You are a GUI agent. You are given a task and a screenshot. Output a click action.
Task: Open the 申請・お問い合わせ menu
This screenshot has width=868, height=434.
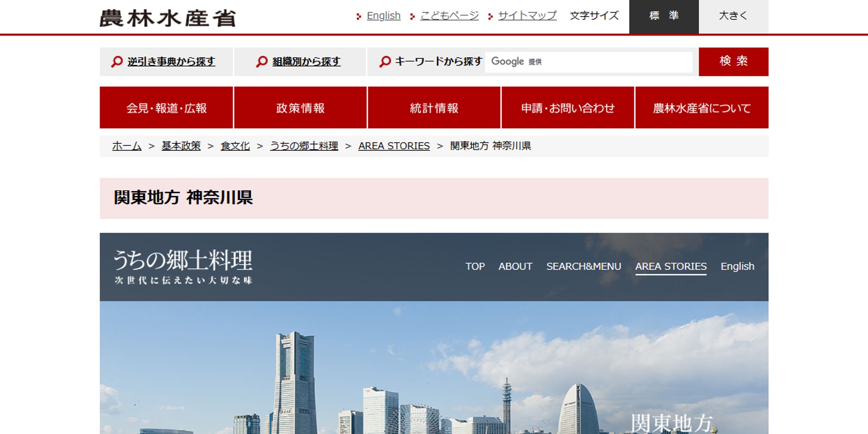click(568, 107)
